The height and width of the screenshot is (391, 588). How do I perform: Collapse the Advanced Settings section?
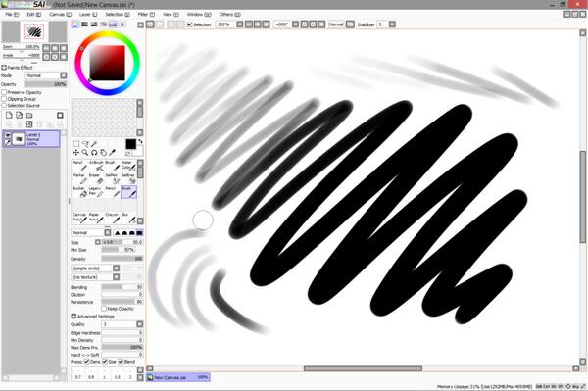click(73, 317)
